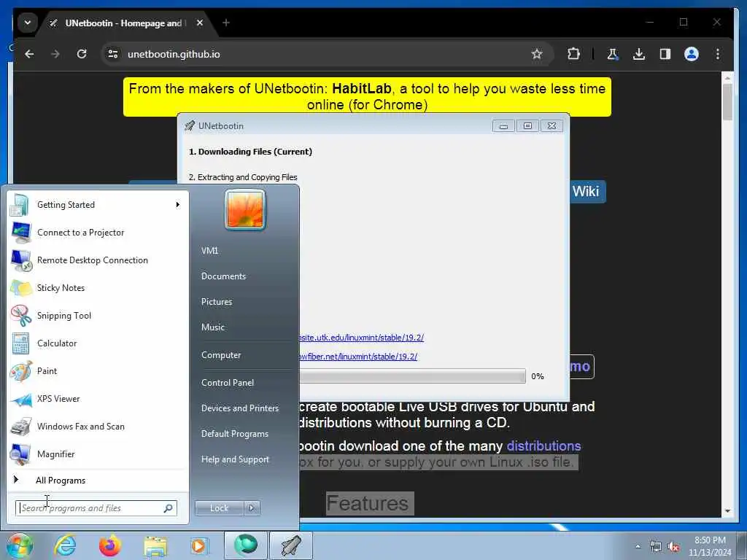
Task: Click the address bar URL unetbootin.github.io
Action: (174, 54)
